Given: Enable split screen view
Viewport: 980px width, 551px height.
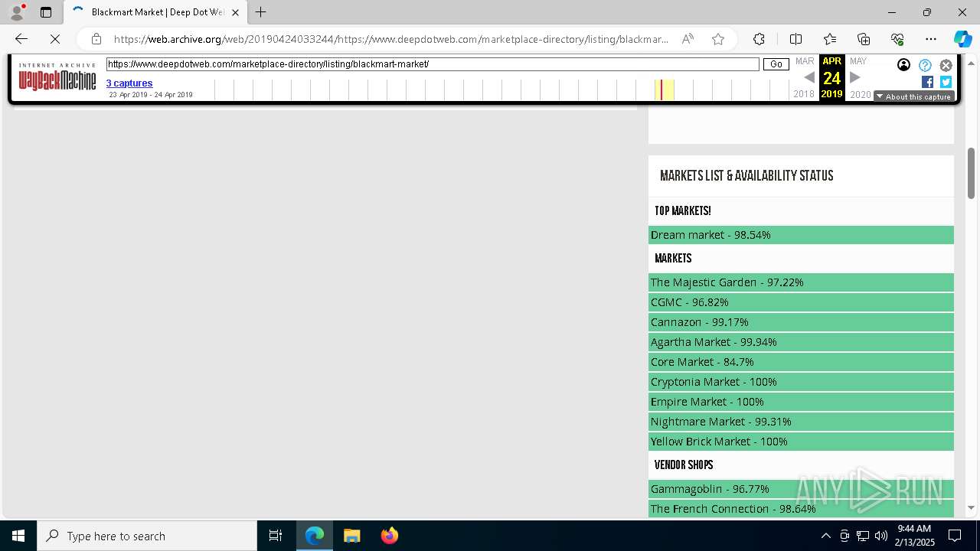Looking at the screenshot, I should 795,39.
